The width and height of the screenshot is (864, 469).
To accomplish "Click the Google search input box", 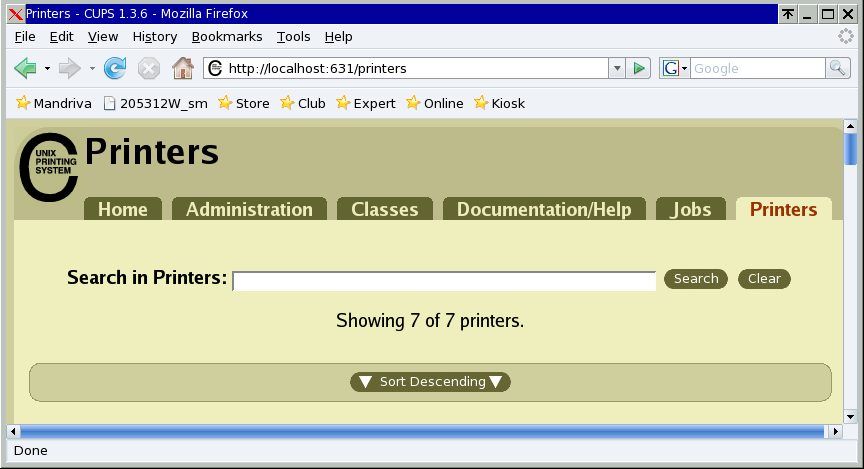I will 758,68.
